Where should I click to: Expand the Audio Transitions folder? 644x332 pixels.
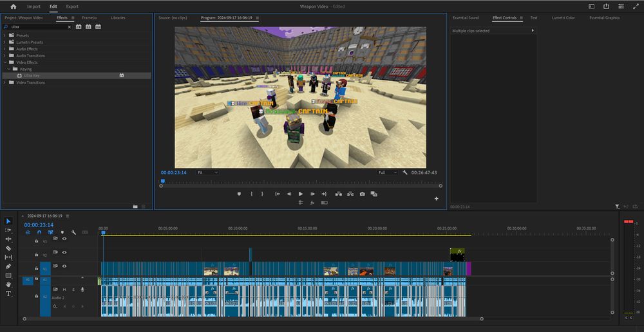[5, 56]
